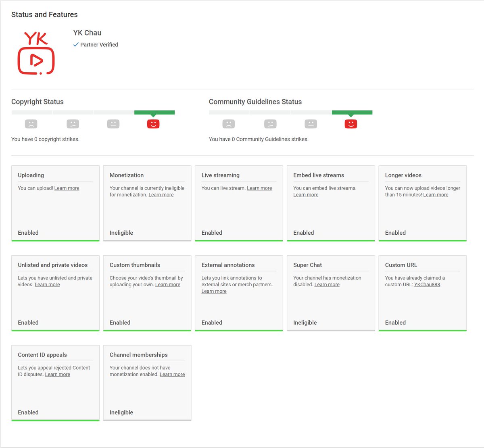Click the Custom thumbnails card title
Image resolution: width=484 pixels, height=448 pixels.
[135, 265]
